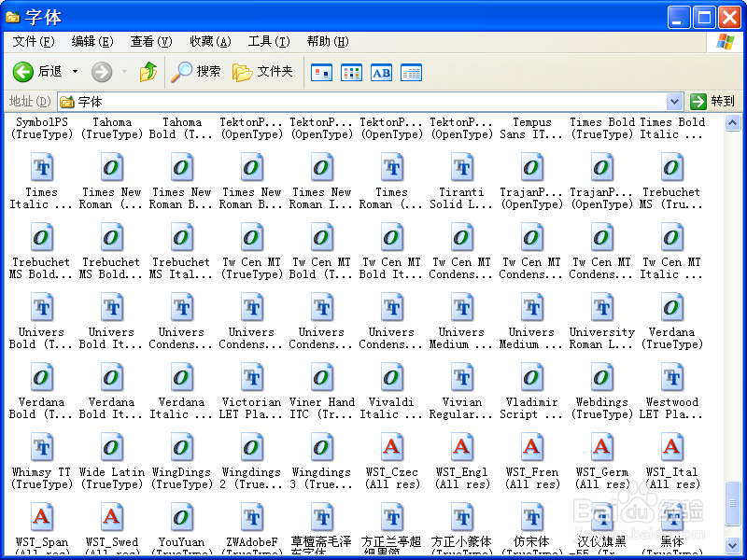Open the 搜索 search pane

pos(195,72)
